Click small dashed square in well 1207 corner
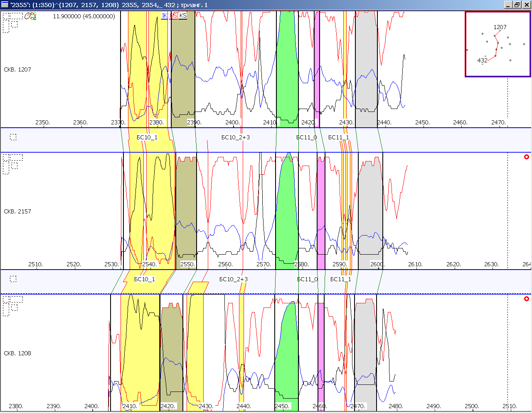This screenshot has height=414, width=532. [6, 16]
